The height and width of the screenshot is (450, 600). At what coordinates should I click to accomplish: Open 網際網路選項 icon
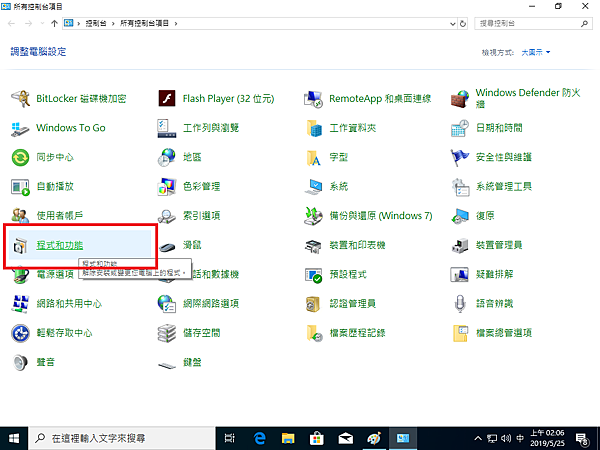point(167,304)
